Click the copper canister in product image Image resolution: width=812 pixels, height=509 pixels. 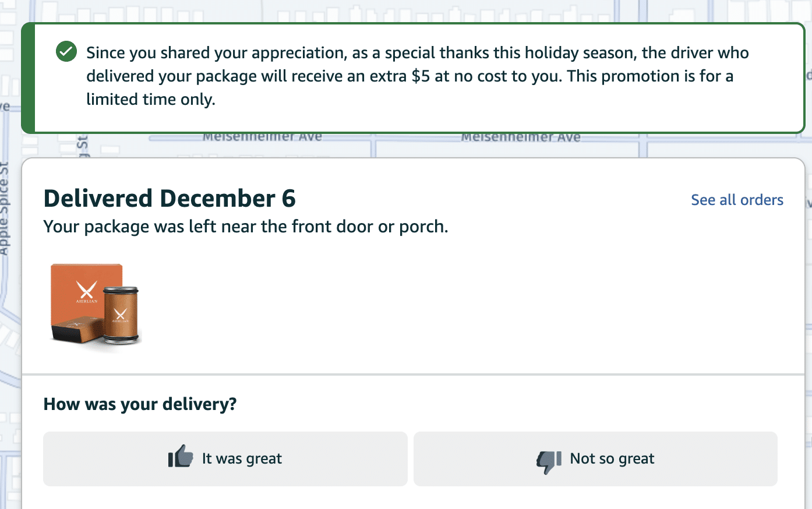pyautogui.click(x=121, y=314)
